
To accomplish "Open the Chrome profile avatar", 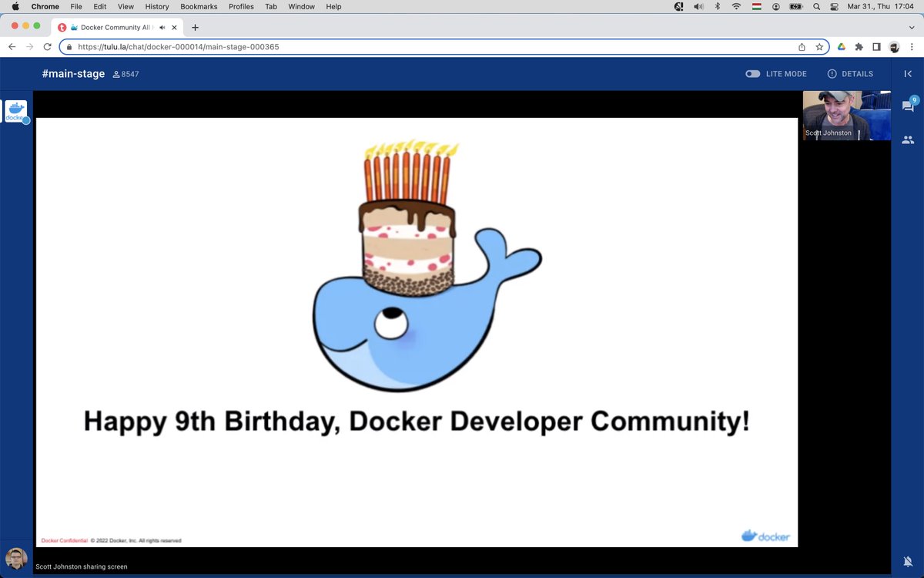I will pos(894,46).
